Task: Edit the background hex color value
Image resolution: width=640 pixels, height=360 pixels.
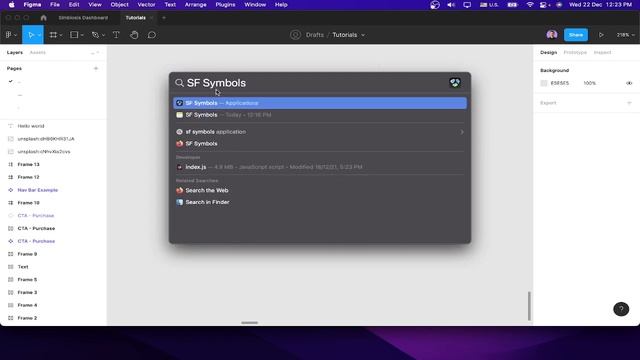Action: [x=560, y=83]
